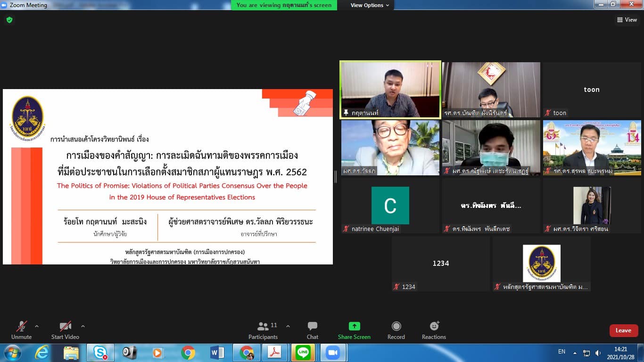Expand audio options arrow beside Unmute
The image size is (644, 362).
tap(37, 326)
